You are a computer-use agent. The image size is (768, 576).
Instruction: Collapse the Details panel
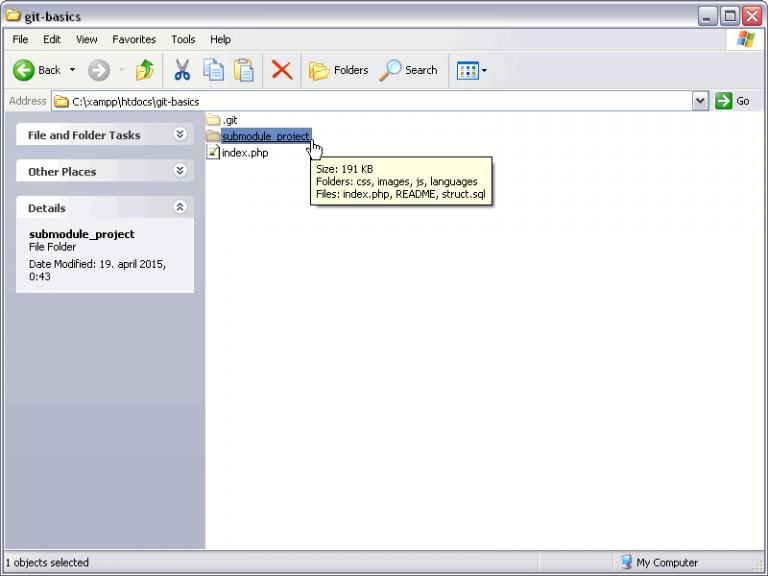coord(180,207)
